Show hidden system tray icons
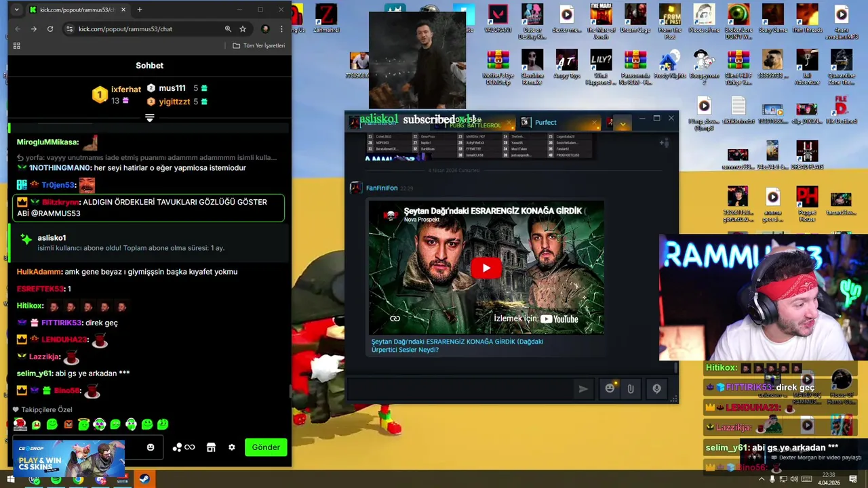This screenshot has height=488, width=868. tap(761, 480)
